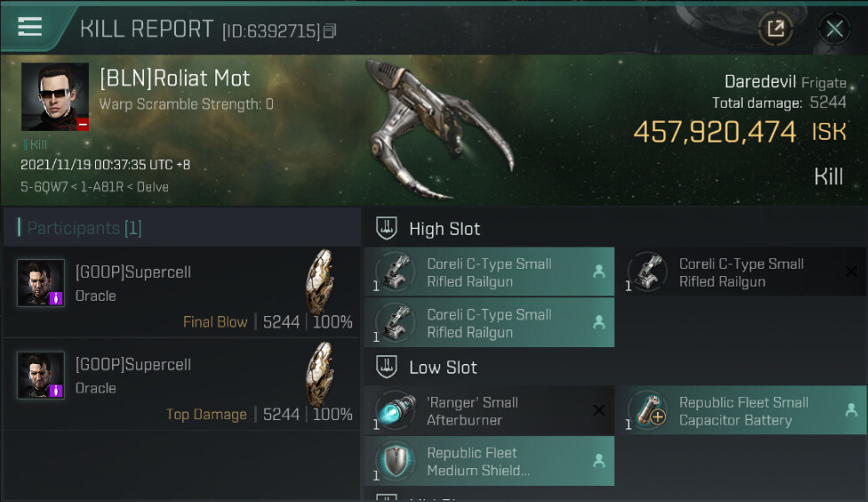
Task: Click the share kill report icon
Action: coord(776,28)
